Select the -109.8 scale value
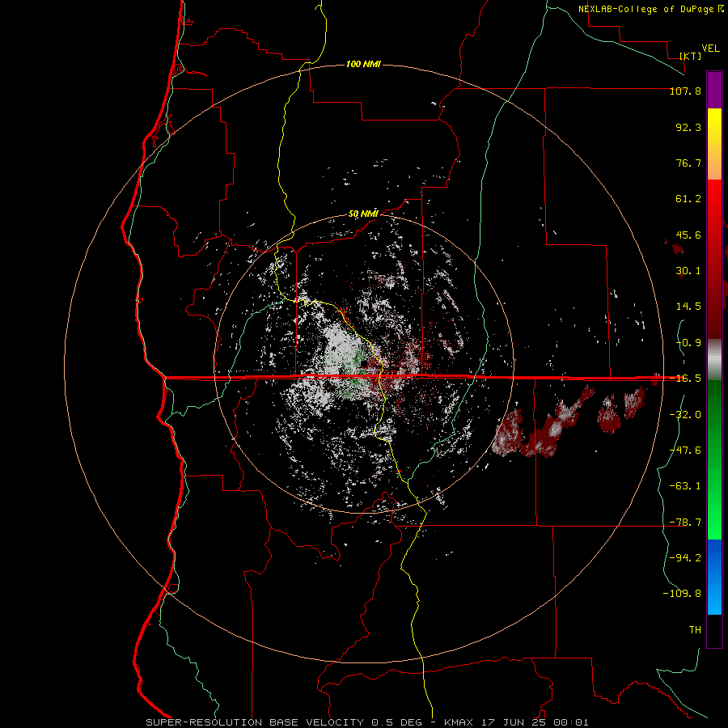The height and width of the screenshot is (728, 728). pos(682,594)
